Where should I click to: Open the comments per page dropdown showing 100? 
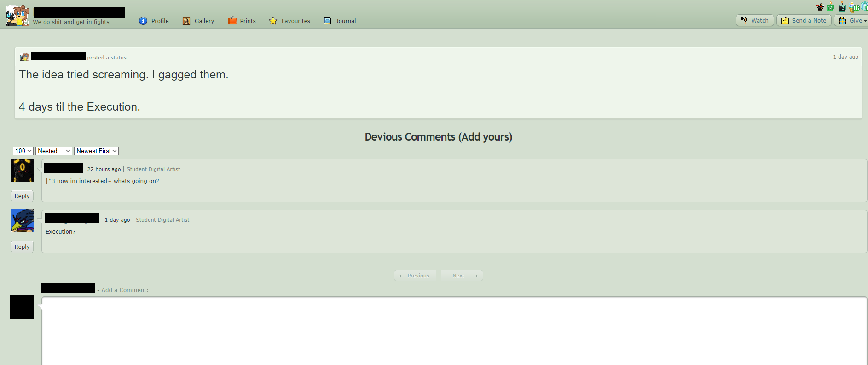tap(23, 151)
